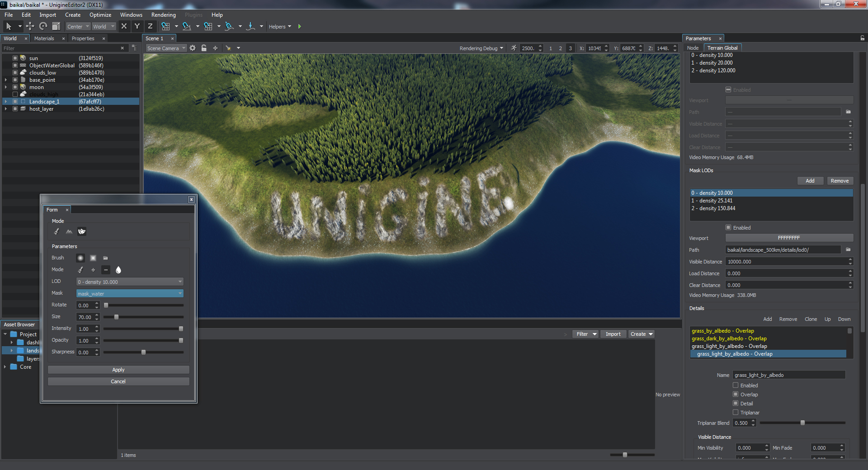The image size is (868, 470).
Task: Enable the Triplanar checkbox
Action: [x=736, y=413]
